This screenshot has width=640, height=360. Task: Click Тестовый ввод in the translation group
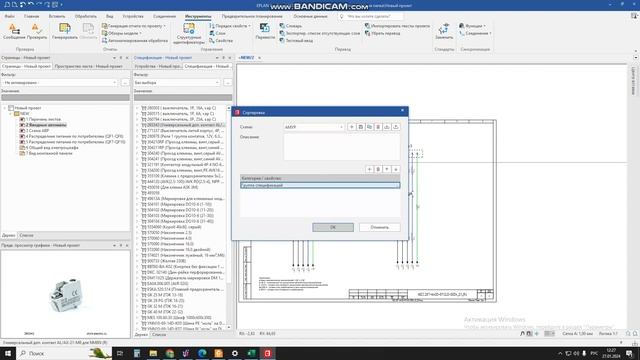(x=296, y=40)
